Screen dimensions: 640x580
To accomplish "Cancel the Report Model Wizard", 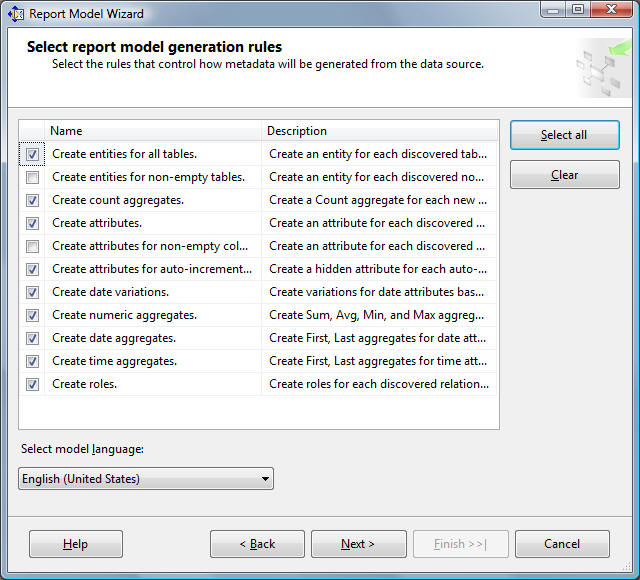I will [x=562, y=544].
